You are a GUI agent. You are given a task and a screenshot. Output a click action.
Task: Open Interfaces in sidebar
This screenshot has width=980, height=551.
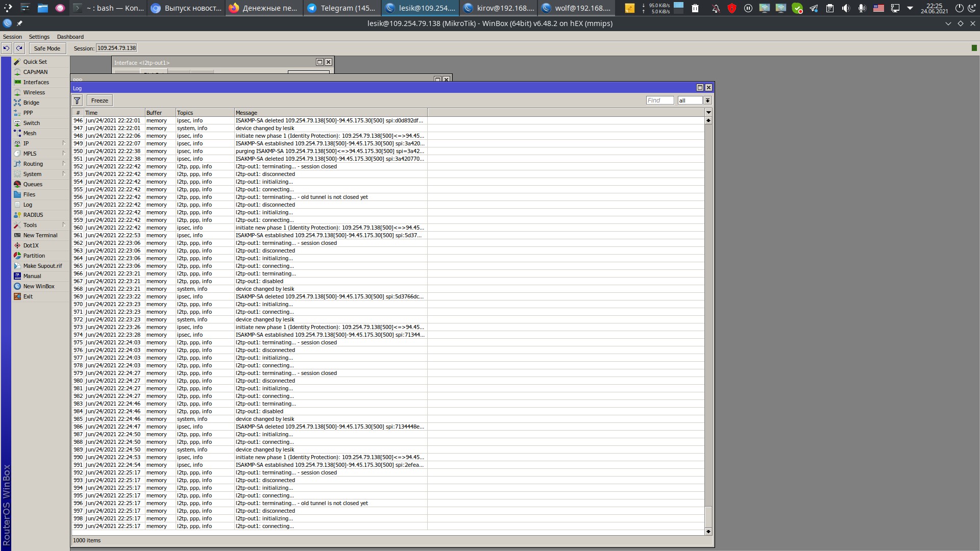point(36,82)
